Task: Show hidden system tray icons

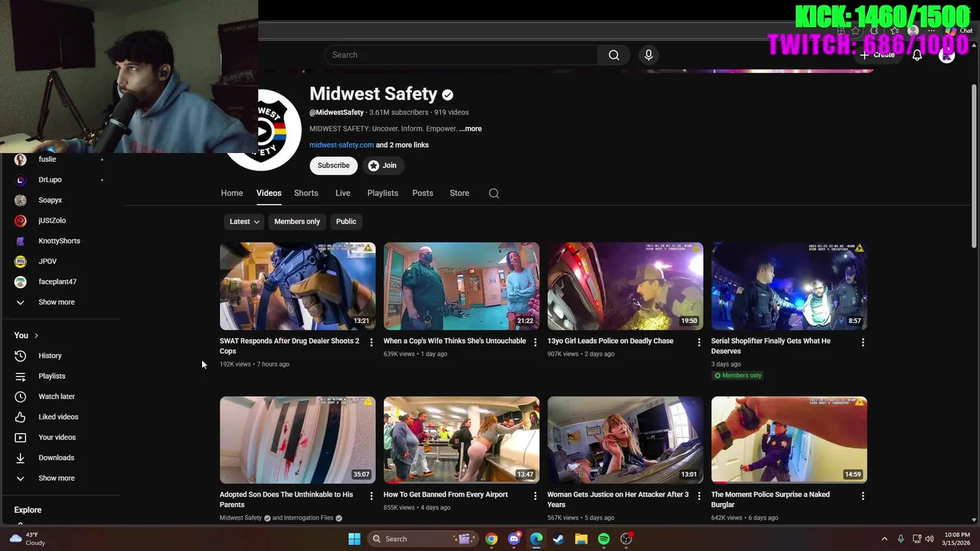Action: click(884, 539)
